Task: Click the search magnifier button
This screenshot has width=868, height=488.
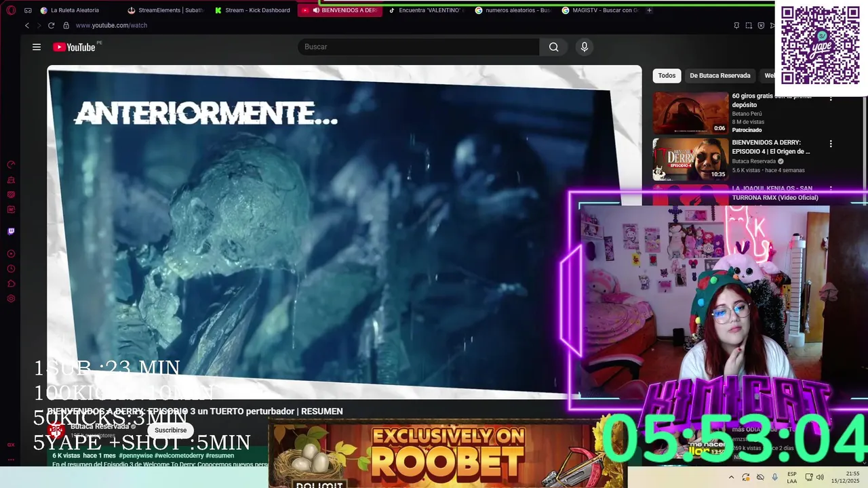Action: [553, 47]
